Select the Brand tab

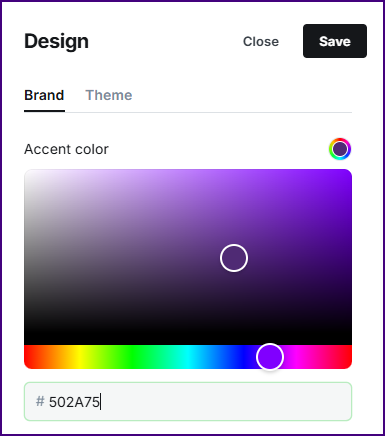(x=44, y=95)
